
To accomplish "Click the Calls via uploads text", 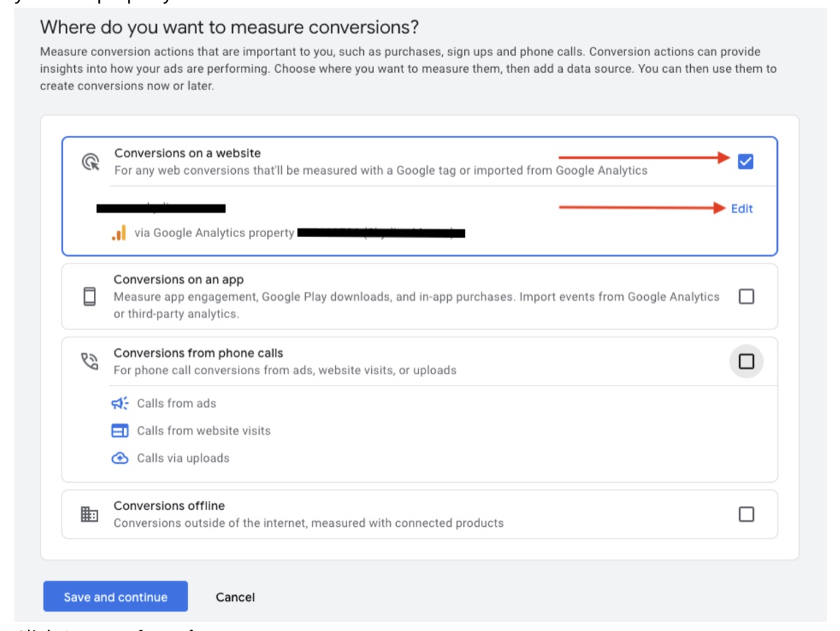I will click(x=183, y=458).
